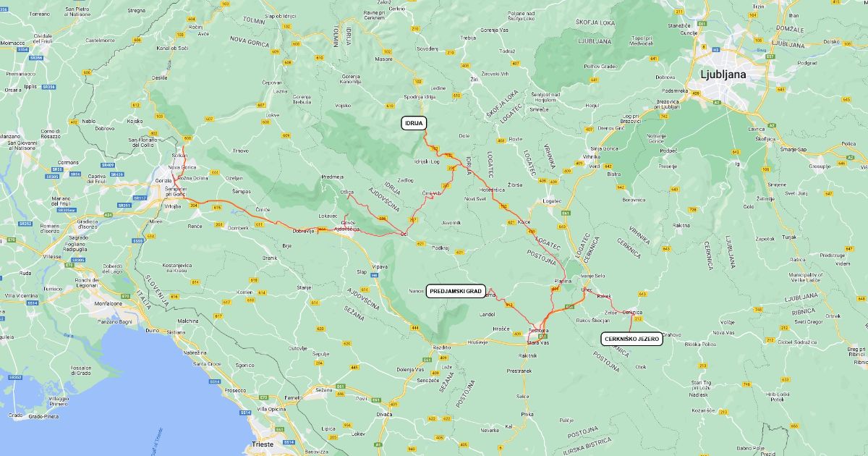Select the Razdrto town label

click(442, 347)
